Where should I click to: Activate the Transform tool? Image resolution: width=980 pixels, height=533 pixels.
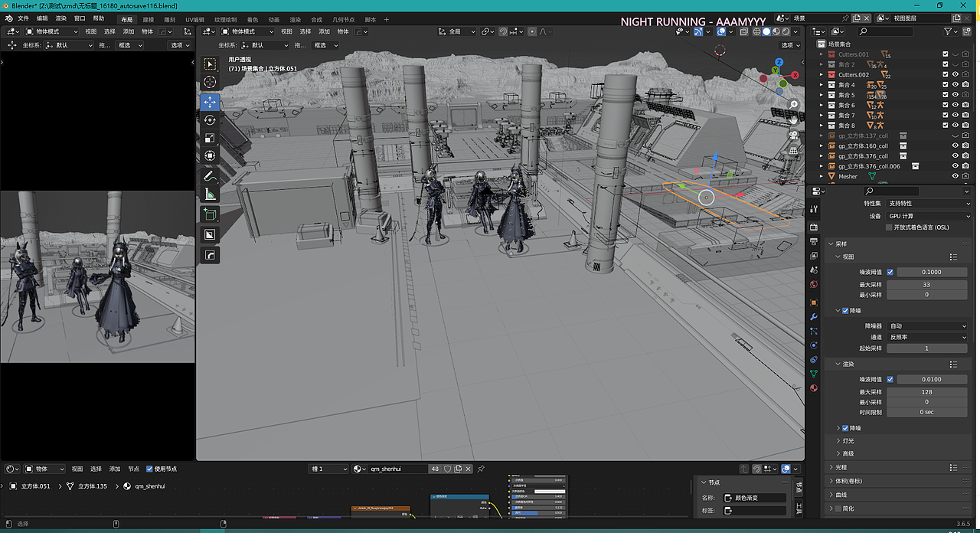pyautogui.click(x=211, y=156)
